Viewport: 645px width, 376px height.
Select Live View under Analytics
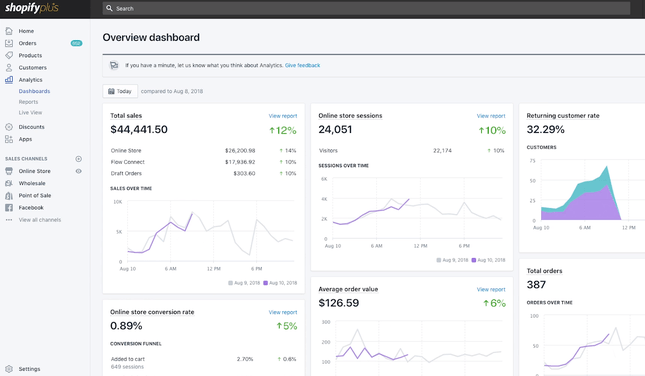[30, 113]
